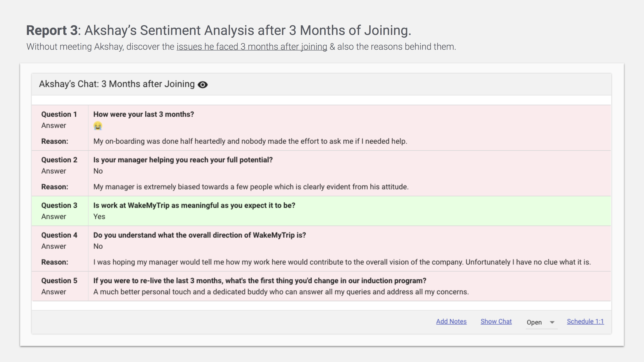Select the Question 2 row label
Viewport: 644px width, 362px height.
pos(59,160)
